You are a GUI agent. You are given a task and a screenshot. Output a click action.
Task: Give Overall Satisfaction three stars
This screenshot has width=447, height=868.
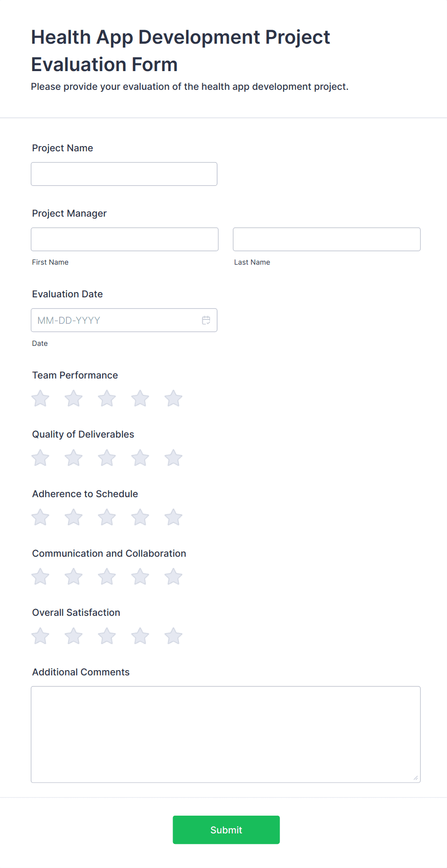pyautogui.click(x=107, y=636)
